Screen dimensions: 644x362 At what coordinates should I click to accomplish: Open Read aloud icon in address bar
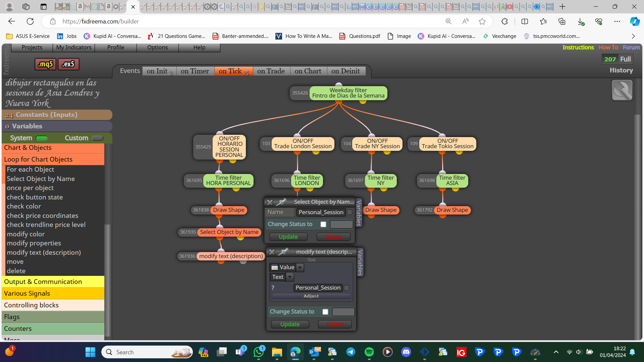(465, 21)
